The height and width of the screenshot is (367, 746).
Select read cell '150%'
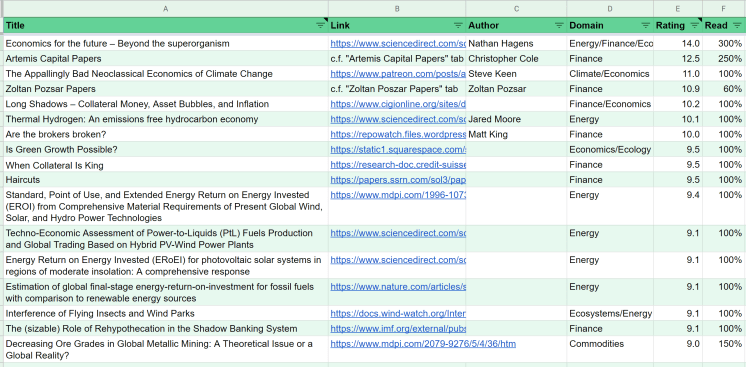(723, 349)
